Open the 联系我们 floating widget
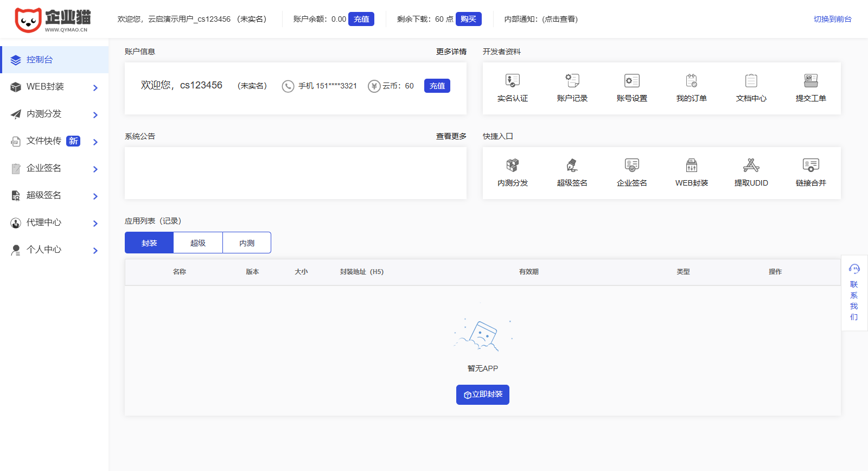Screen dimensions: 868x471 [854, 293]
